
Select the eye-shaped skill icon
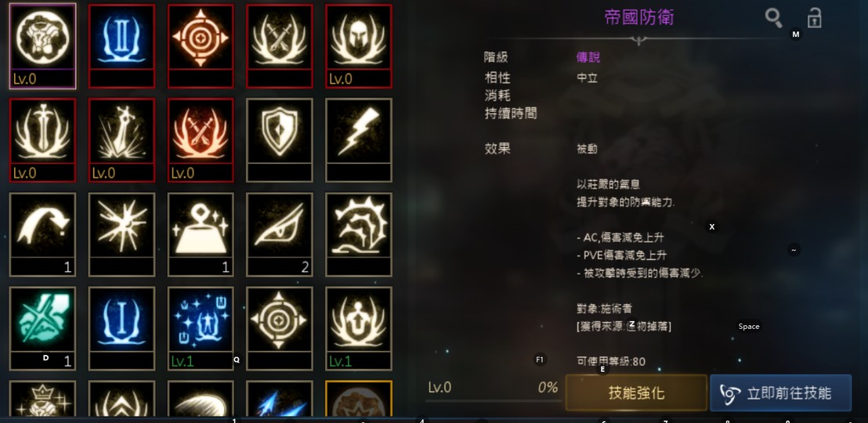280,234
